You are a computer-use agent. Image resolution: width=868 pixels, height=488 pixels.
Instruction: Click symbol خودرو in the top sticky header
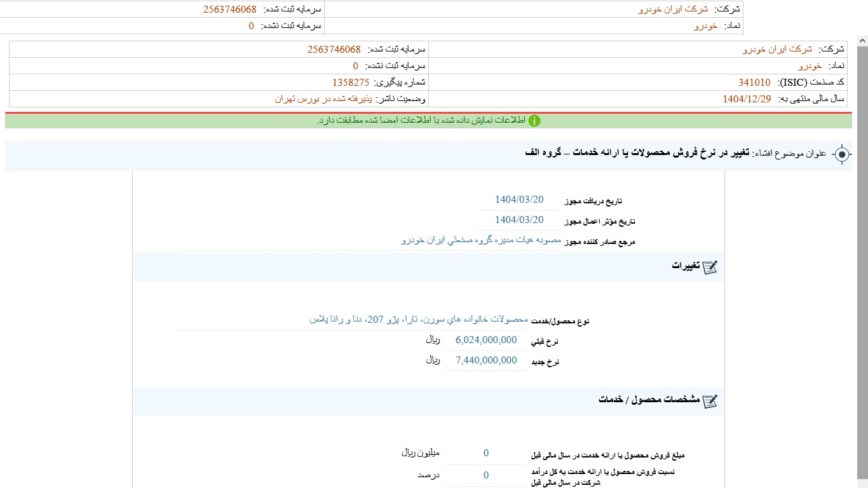point(705,25)
